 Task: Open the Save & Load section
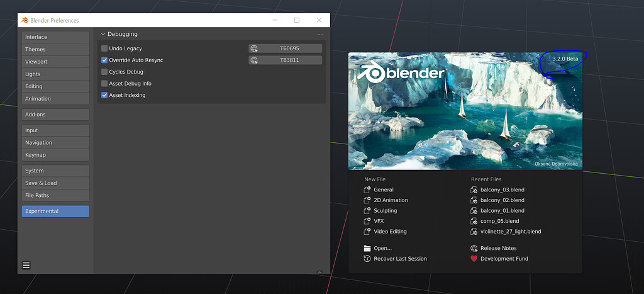55,183
